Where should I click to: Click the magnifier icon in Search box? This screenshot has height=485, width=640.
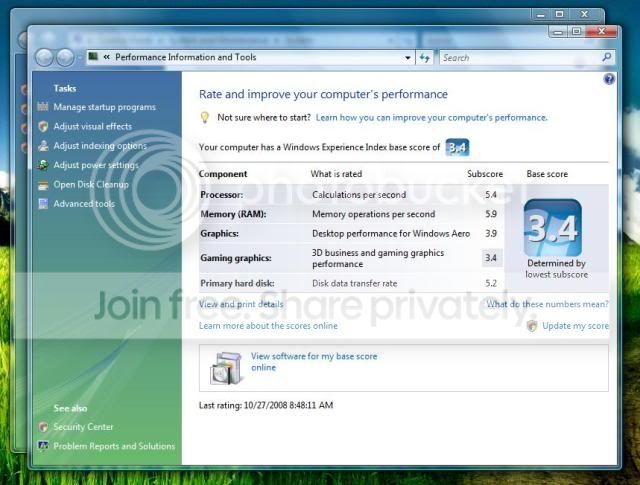point(607,57)
